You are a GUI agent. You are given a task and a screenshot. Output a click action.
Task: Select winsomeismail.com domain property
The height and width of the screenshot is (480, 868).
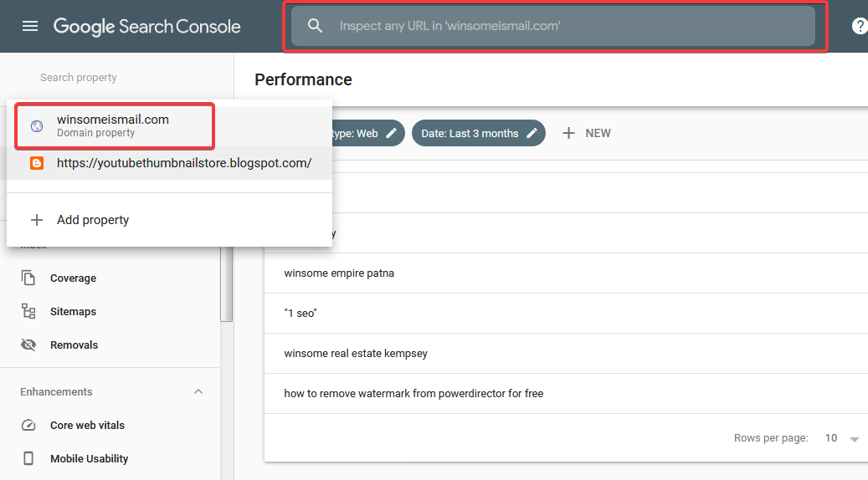pos(113,125)
